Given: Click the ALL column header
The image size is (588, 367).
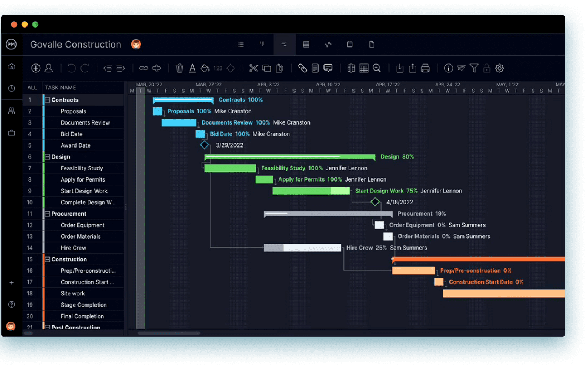Looking at the screenshot, I should pyautogui.click(x=32, y=87).
